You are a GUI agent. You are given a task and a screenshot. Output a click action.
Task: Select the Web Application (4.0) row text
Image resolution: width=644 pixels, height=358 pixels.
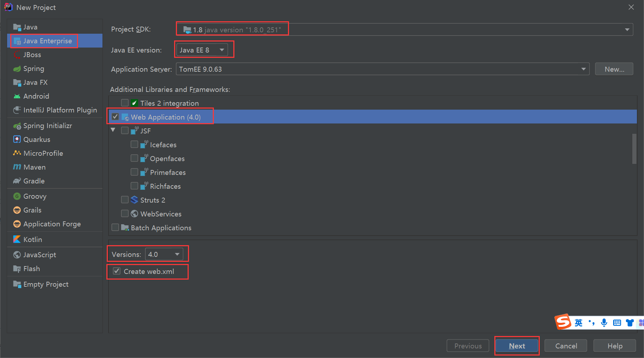tap(166, 117)
